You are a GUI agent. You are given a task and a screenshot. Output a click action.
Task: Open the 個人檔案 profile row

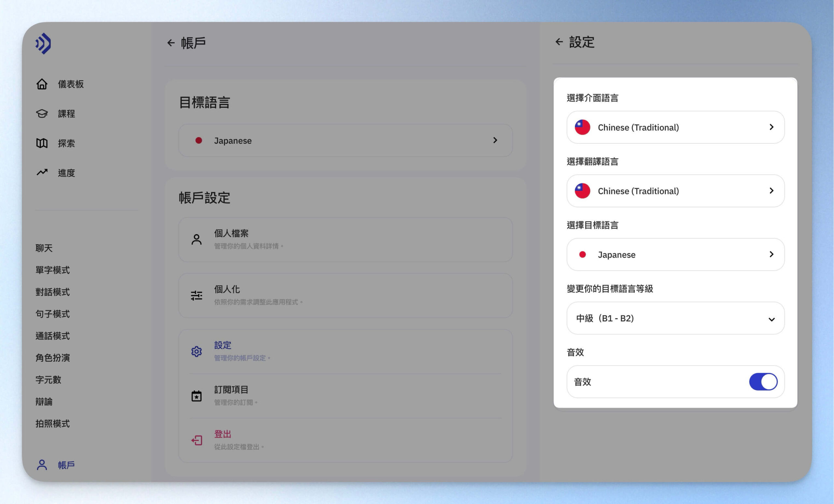coord(346,240)
